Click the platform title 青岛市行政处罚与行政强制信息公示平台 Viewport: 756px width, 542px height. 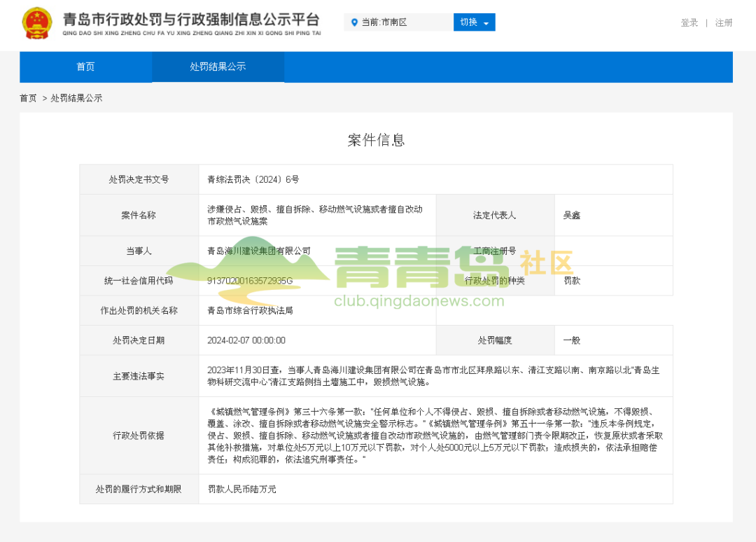pyautogui.click(x=191, y=20)
